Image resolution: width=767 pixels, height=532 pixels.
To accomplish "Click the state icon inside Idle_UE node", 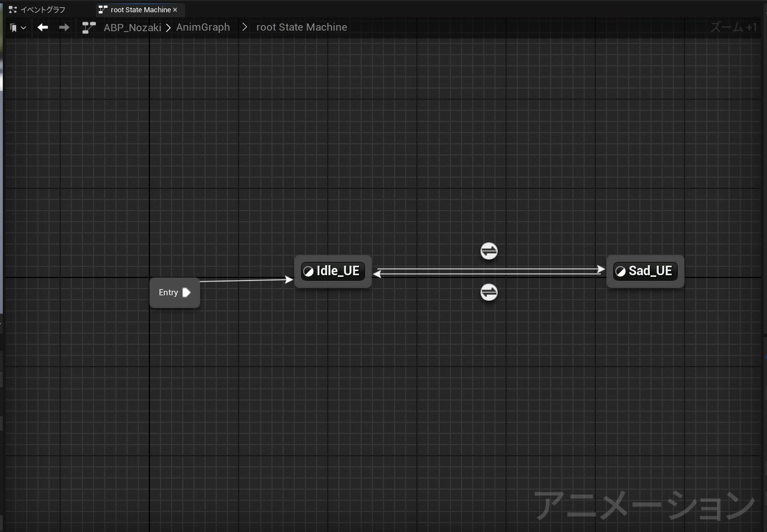I will 308,271.
